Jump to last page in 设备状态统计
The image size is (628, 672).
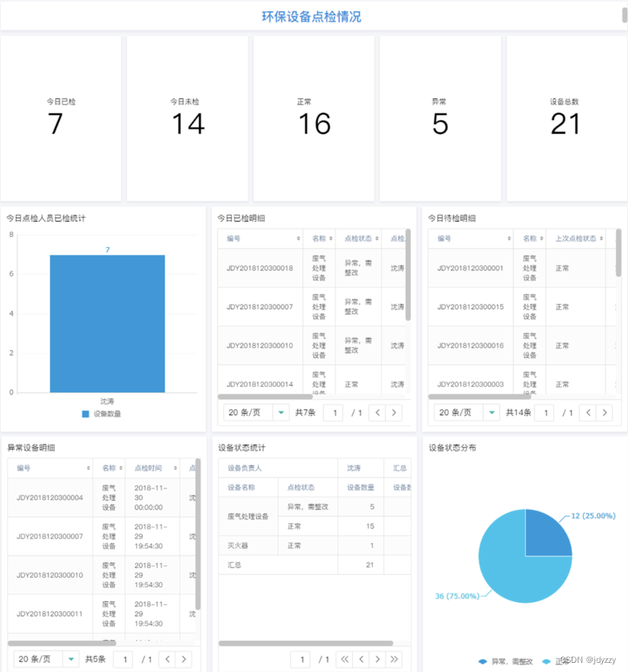(394, 659)
